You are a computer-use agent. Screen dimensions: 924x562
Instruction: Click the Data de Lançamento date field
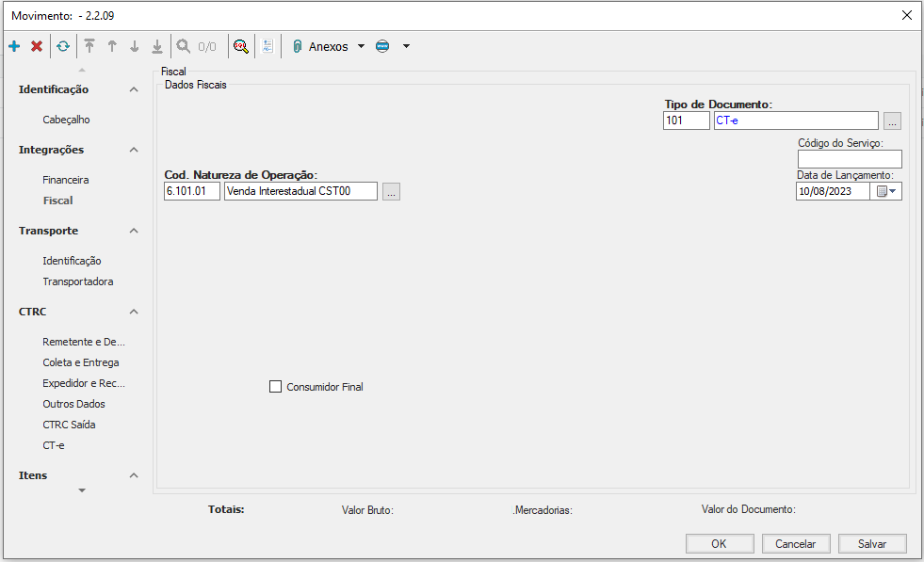point(833,191)
